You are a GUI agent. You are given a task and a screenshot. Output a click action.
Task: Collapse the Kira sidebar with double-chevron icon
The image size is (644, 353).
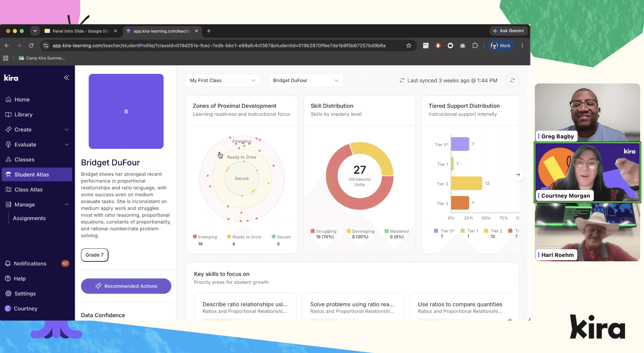pos(66,78)
